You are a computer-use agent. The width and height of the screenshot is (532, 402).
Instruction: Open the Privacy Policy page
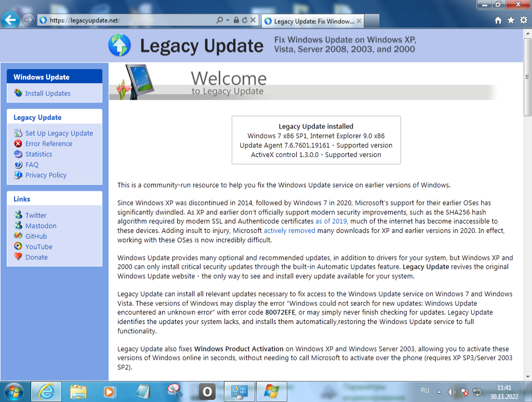coord(46,175)
